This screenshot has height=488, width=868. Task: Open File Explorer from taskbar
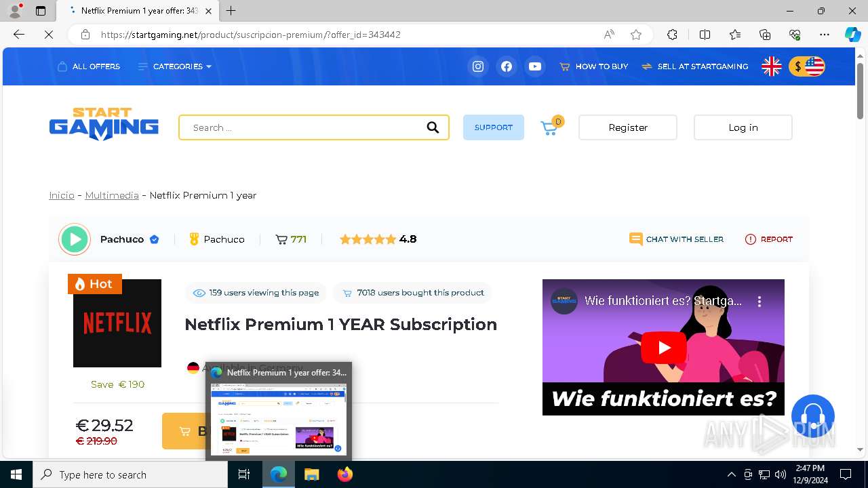tap(311, 474)
